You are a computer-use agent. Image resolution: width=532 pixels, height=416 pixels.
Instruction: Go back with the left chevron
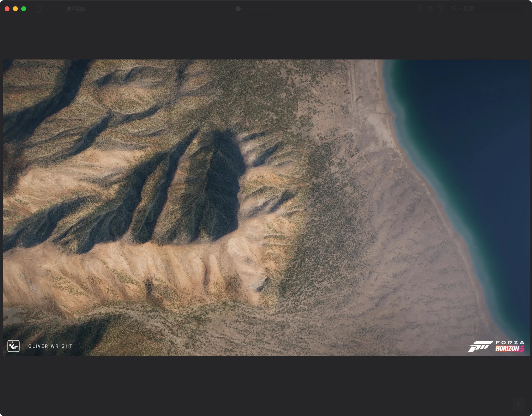pyautogui.click(x=49, y=9)
